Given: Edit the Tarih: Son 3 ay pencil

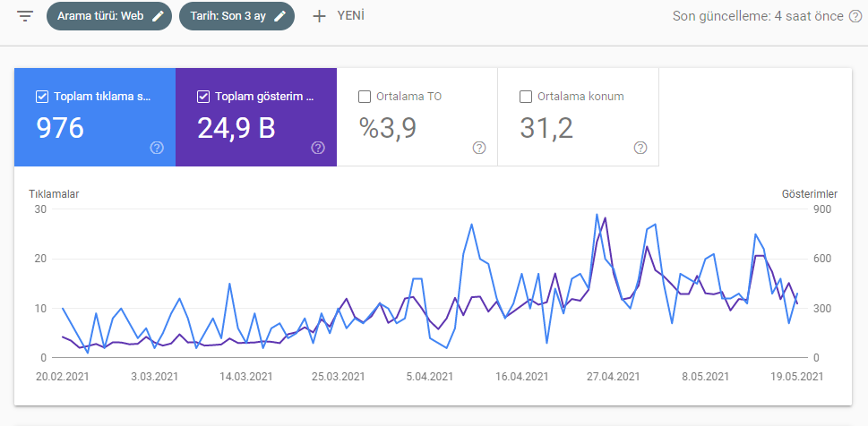Looking at the screenshot, I should coord(280,16).
